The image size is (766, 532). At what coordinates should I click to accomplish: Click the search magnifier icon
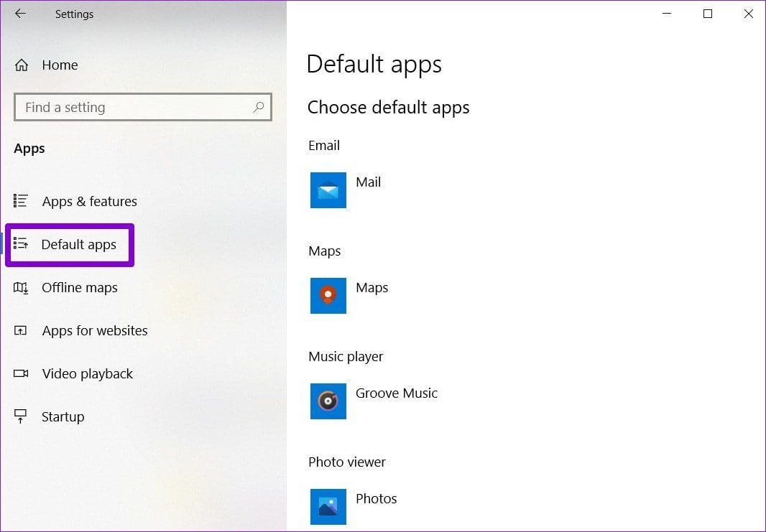(x=259, y=107)
